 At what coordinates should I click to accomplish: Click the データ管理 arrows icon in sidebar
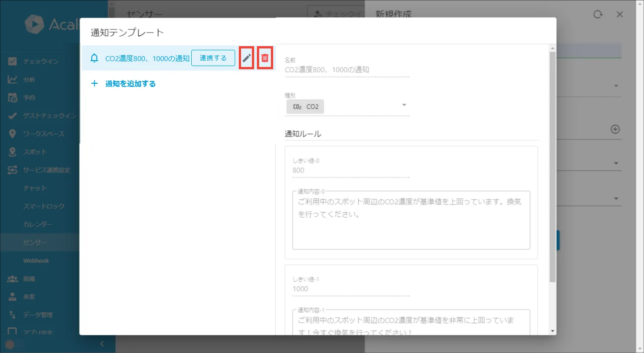pyautogui.click(x=13, y=315)
